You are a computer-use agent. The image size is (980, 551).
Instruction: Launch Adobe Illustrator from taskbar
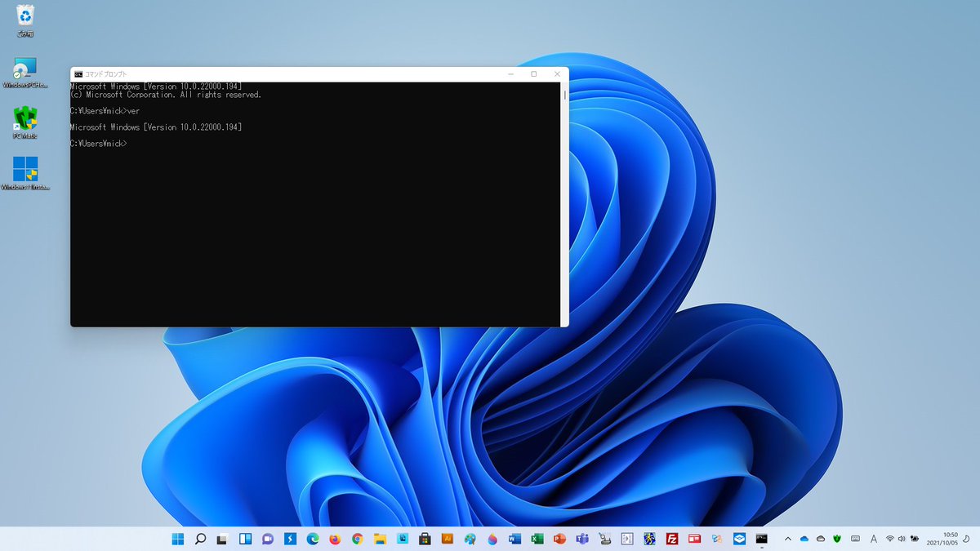447,539
